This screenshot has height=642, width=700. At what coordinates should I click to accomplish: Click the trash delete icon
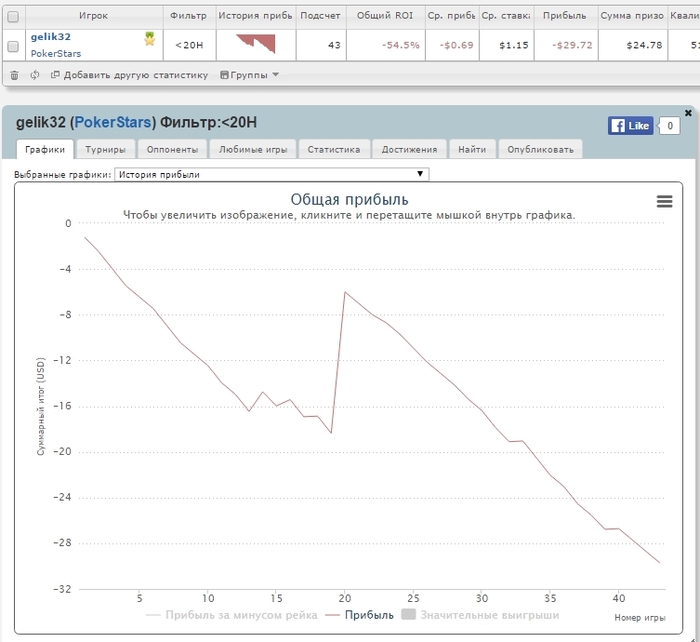pos(14,75)
